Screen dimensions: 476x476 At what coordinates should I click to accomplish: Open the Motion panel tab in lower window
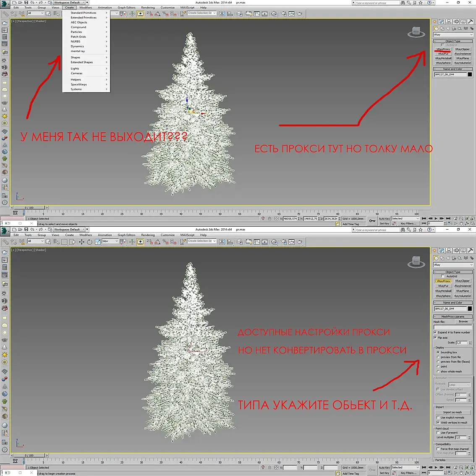pyautogui.click(x=456, y=251)
